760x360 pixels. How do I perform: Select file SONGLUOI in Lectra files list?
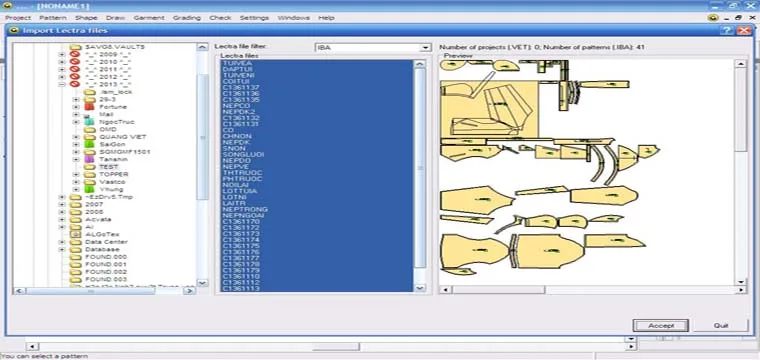click(243, 155)
